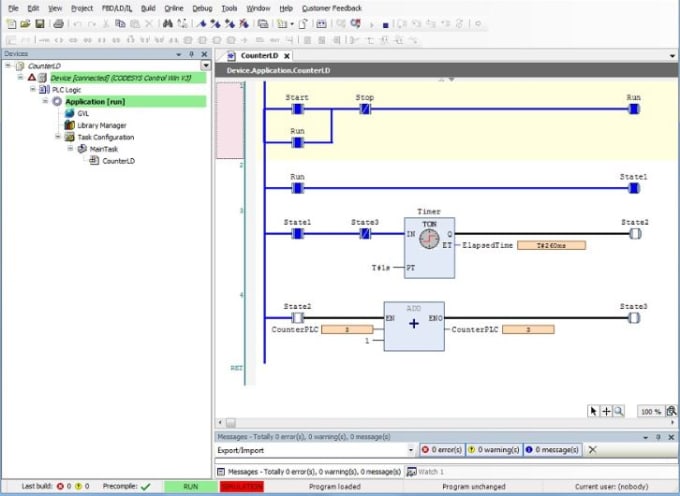Click the Toggle Bookmark flag icon

[201, 24]
